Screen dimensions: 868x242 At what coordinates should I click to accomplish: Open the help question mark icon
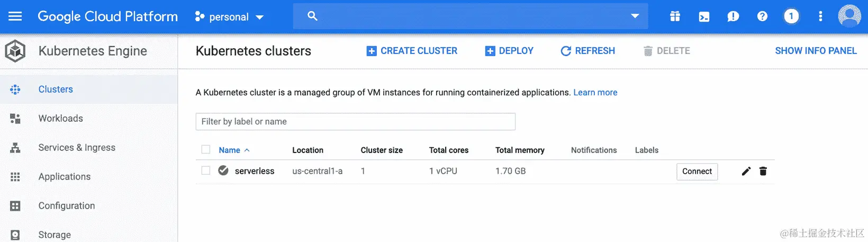(x=762, y=16)
